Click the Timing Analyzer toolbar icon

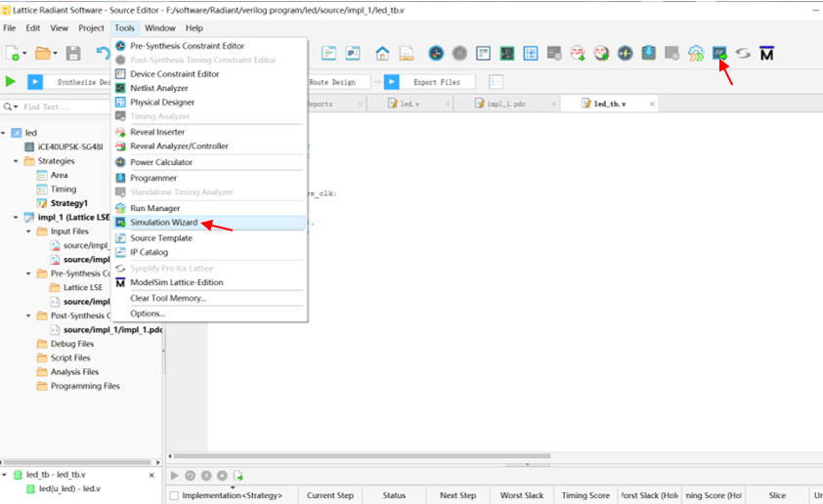point(554,53)
